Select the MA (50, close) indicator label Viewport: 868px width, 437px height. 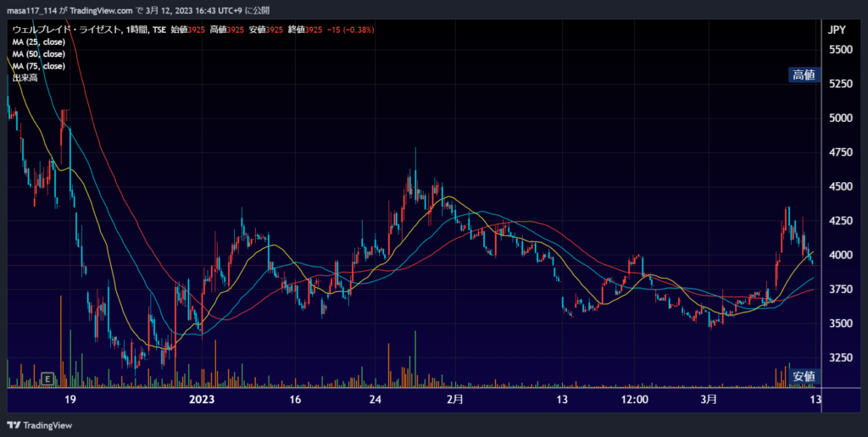pyautogui.click(x=39, y=54)
